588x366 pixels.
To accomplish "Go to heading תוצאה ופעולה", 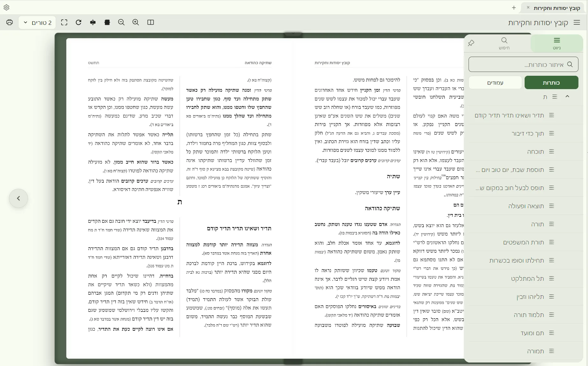I will pyautogui.click(x=526, y=206).
